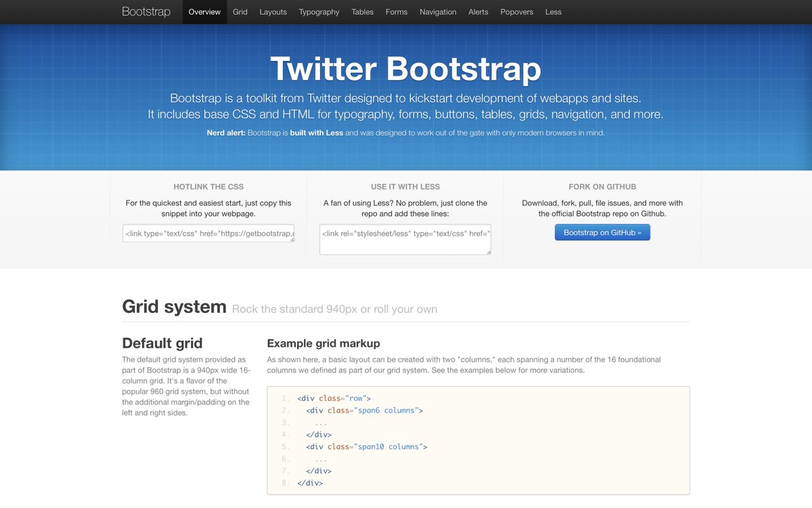Focus the hotlink CSS snippet text box
The width and height of the screenshot is (812, 508).
pos(208,234)
